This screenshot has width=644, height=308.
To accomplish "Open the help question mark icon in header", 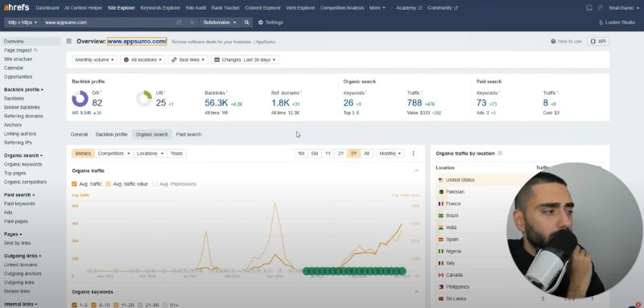I will pyautogui.click(x=601, y=8).
